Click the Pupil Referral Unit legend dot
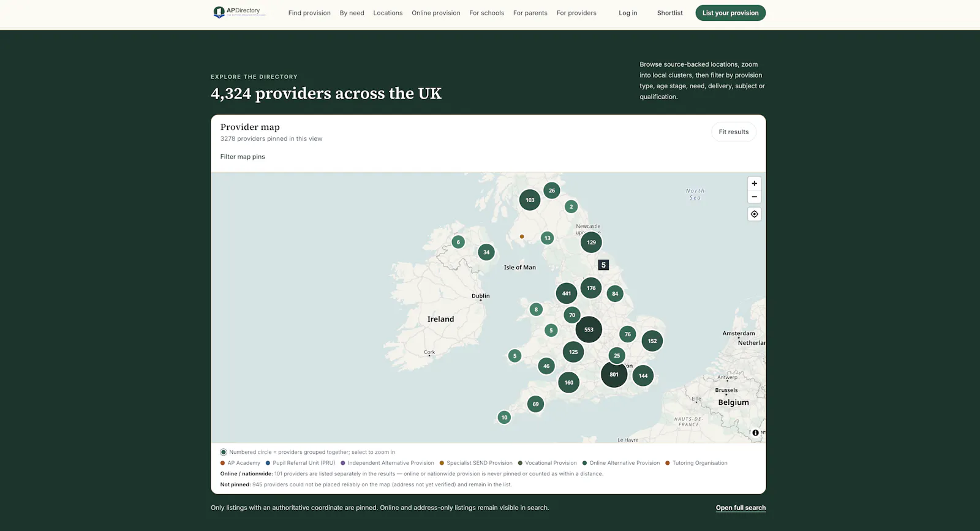The width and height of the screenshot is (980, 531). pyautogui.click(x=268, y=463)
